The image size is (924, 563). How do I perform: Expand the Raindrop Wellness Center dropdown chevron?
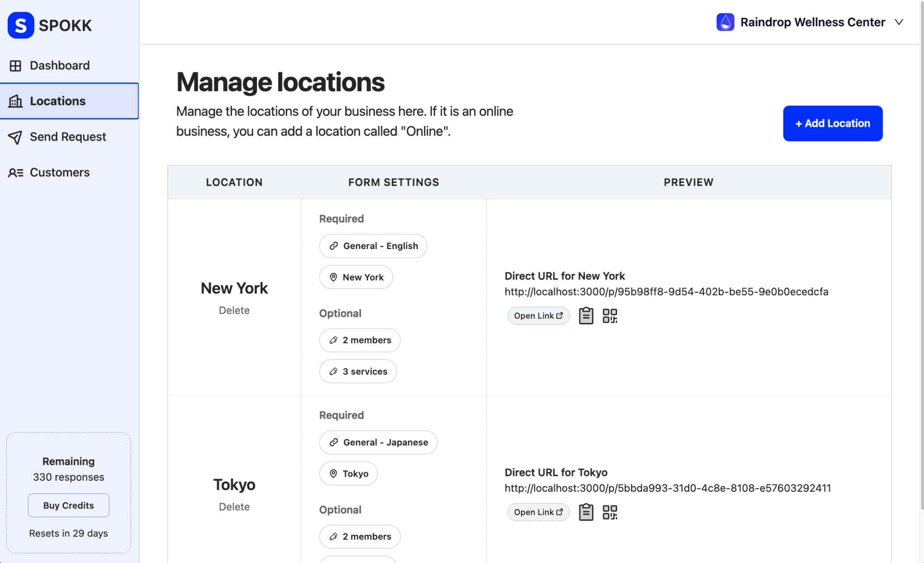(898, 22)
